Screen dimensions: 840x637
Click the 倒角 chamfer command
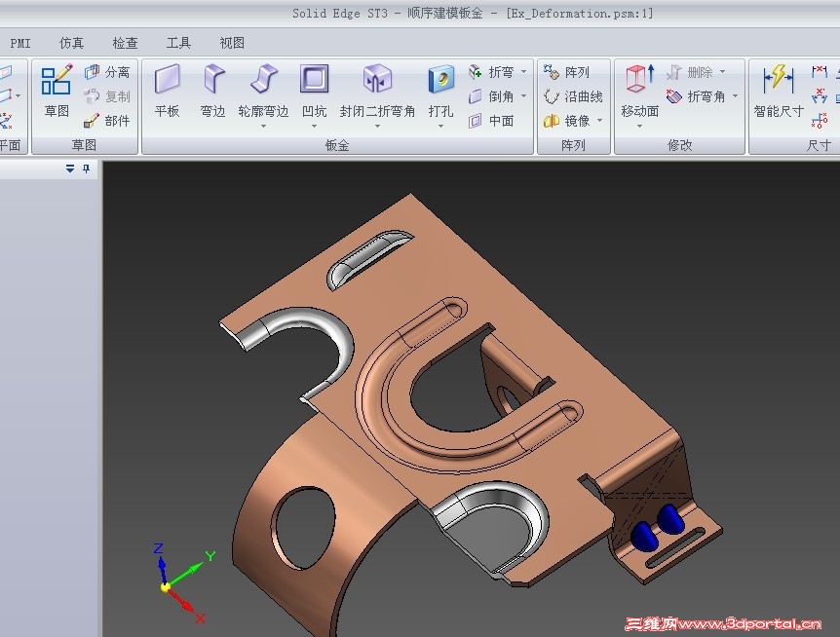point(491,96)
